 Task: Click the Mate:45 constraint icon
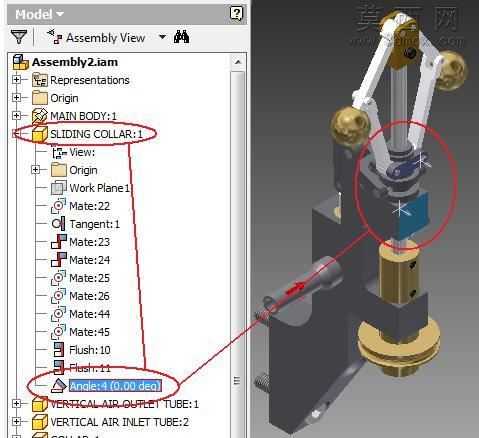pos(59,332)
